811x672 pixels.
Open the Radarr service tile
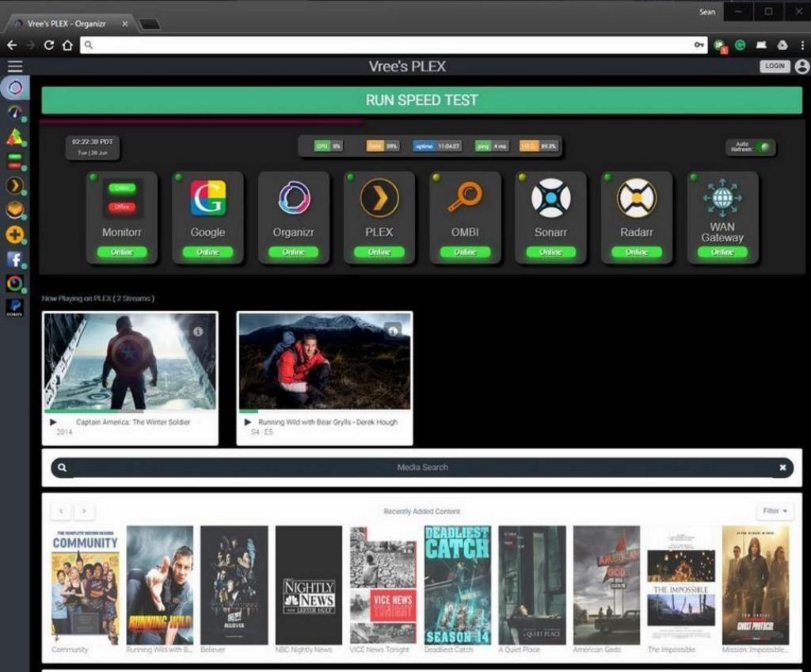pyautogui.click(x=637, y=218)
